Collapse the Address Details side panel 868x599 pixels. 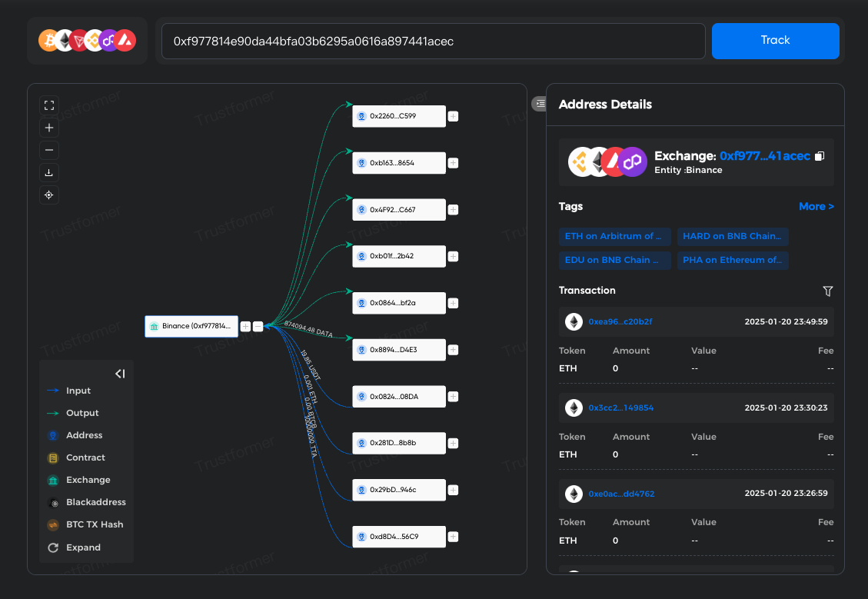pyautogui.click(x=539, y=104)
